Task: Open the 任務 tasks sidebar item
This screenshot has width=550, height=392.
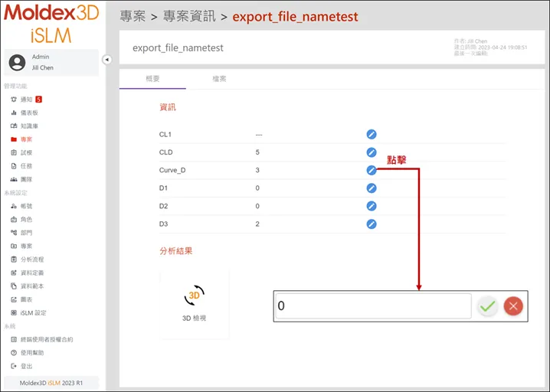Action: point(21,166)
